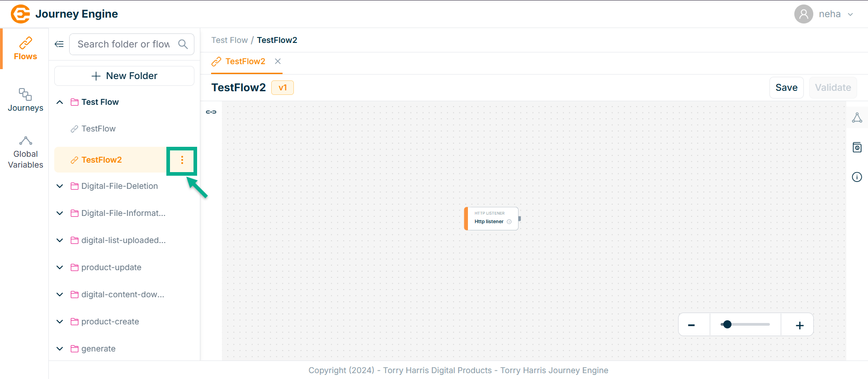Click the Save button
This screenshot has width=868, height=379.
786,88
